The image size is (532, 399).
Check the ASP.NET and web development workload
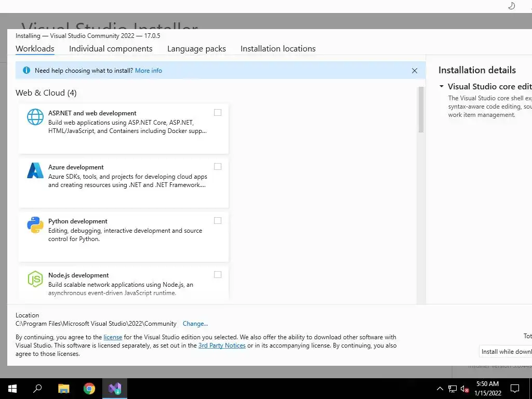[x=218, y=113]
